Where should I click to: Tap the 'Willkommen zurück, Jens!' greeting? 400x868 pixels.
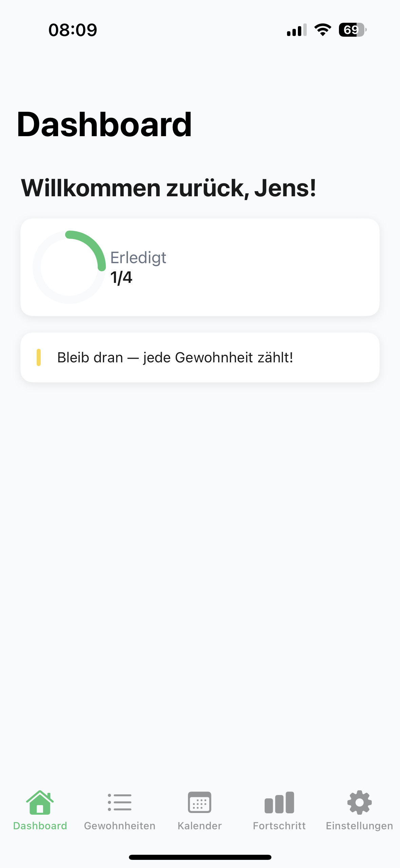coord(169,188)
